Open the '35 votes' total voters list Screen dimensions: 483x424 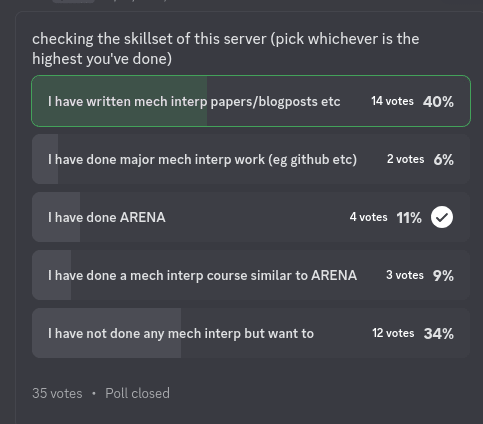coord(57,393)
